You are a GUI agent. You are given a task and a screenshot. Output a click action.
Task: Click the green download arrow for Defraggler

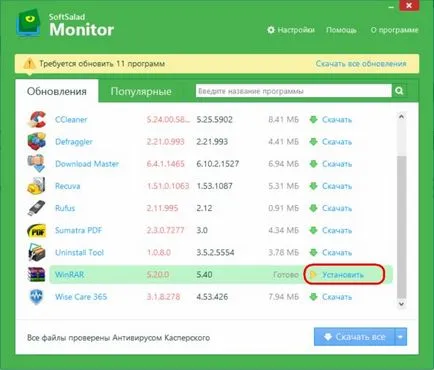coord(313,142)
